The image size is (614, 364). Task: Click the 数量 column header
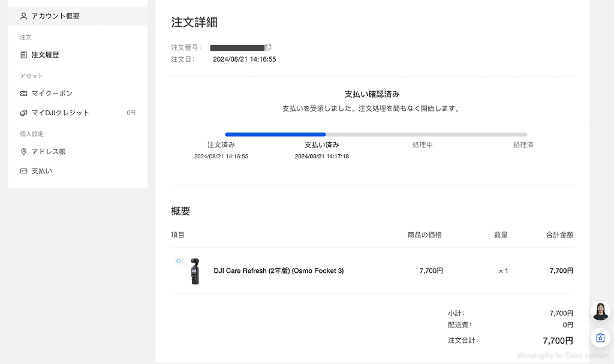[501, 235]
